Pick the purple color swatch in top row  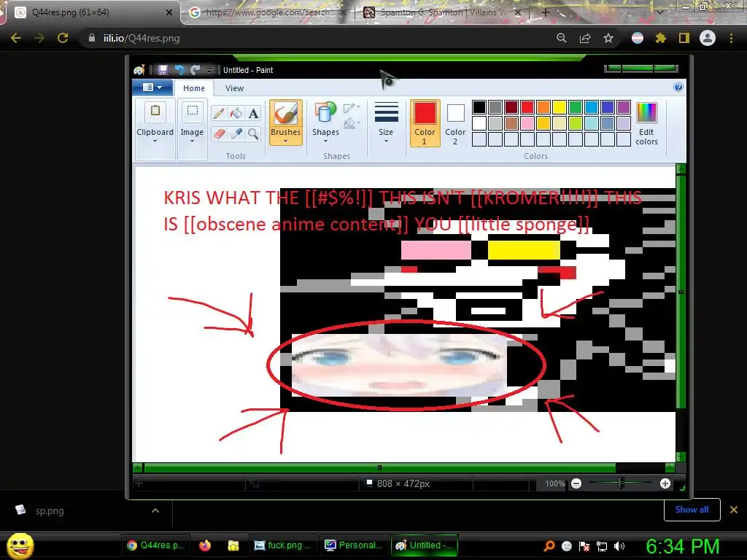[x=624, y=107]
